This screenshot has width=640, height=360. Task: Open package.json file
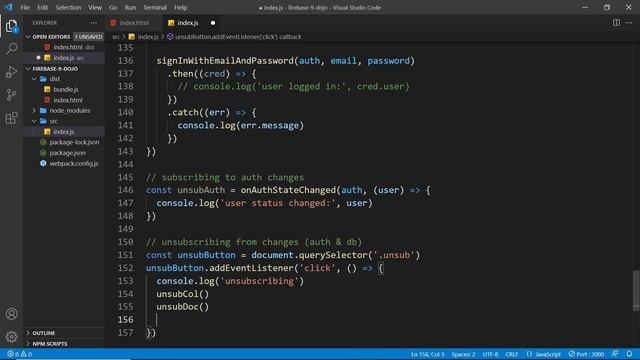click(67, 153)
